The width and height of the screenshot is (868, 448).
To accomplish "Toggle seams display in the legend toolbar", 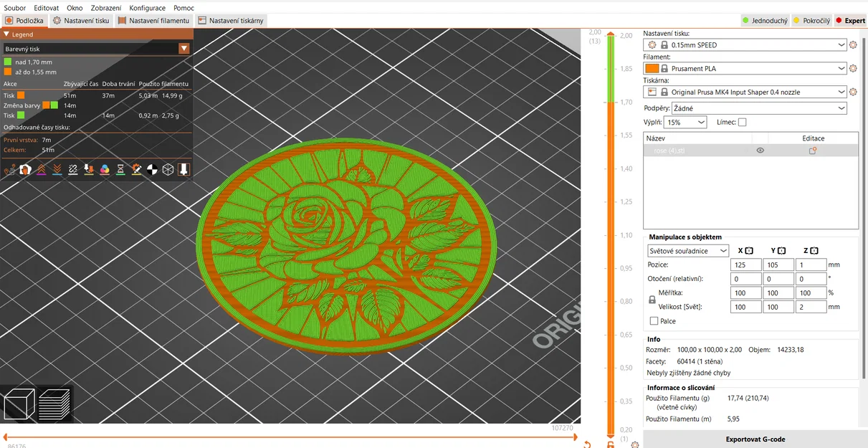I will (72, 169).
